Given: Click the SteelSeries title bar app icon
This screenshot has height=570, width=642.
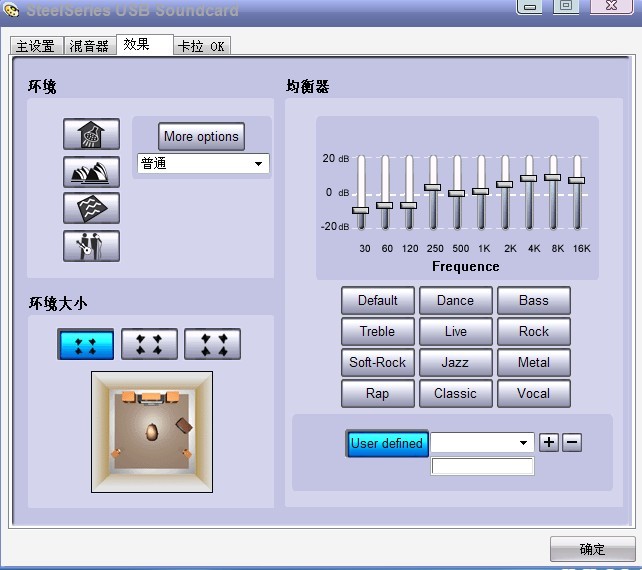Looking at the screenshot, I should tap(12, 9).
